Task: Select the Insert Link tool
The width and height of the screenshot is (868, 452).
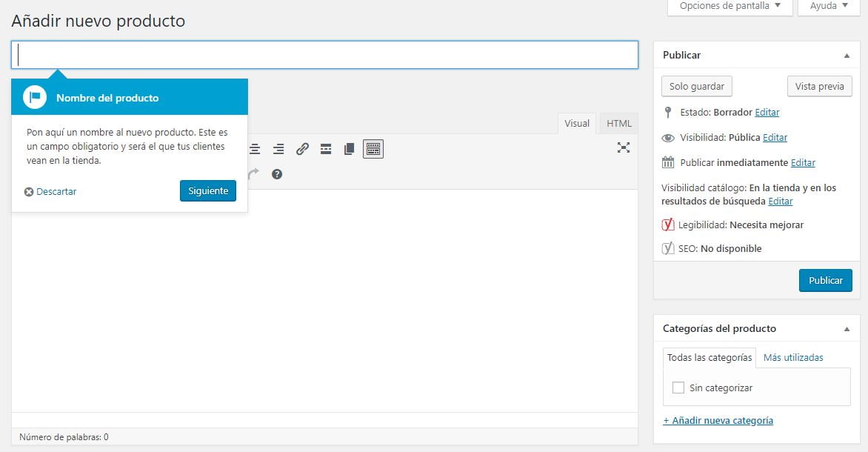Action: click(x=301, y=148)
